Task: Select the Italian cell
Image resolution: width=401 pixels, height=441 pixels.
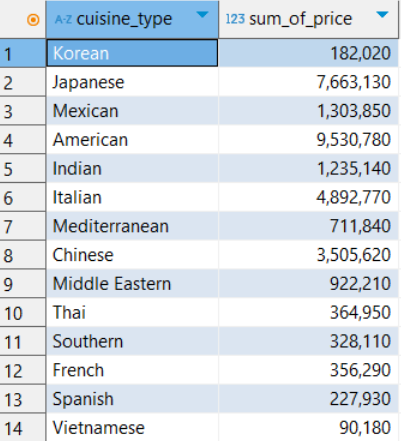Action: [132, 197]
